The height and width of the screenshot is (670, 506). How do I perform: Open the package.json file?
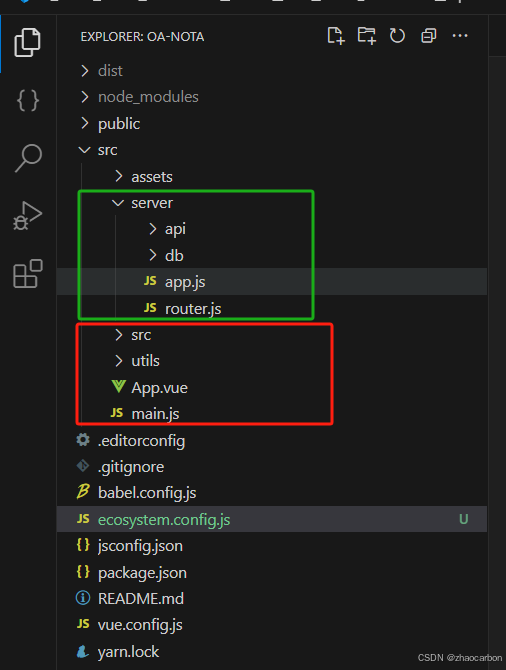(x=272, y=572)
